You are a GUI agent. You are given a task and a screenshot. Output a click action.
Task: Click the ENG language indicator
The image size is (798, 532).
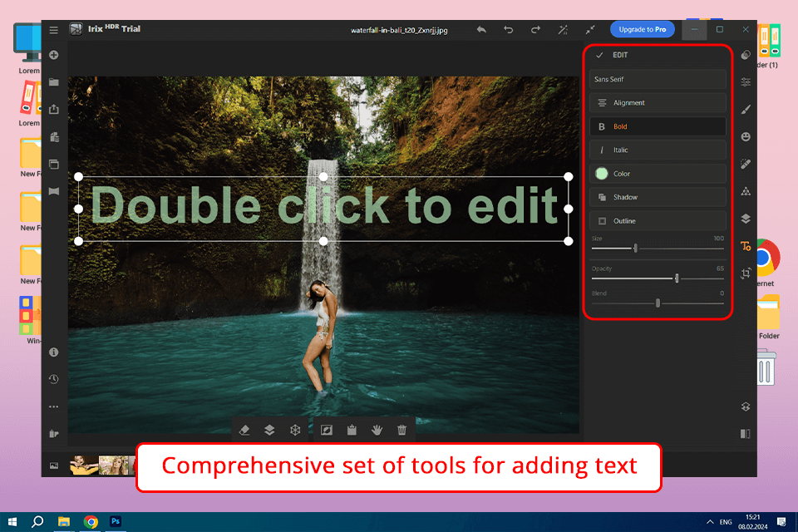pos(726,522)
